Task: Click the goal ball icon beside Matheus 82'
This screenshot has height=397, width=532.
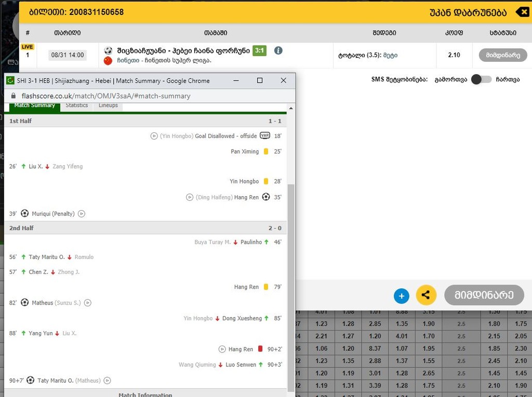Action: point(25,302)
